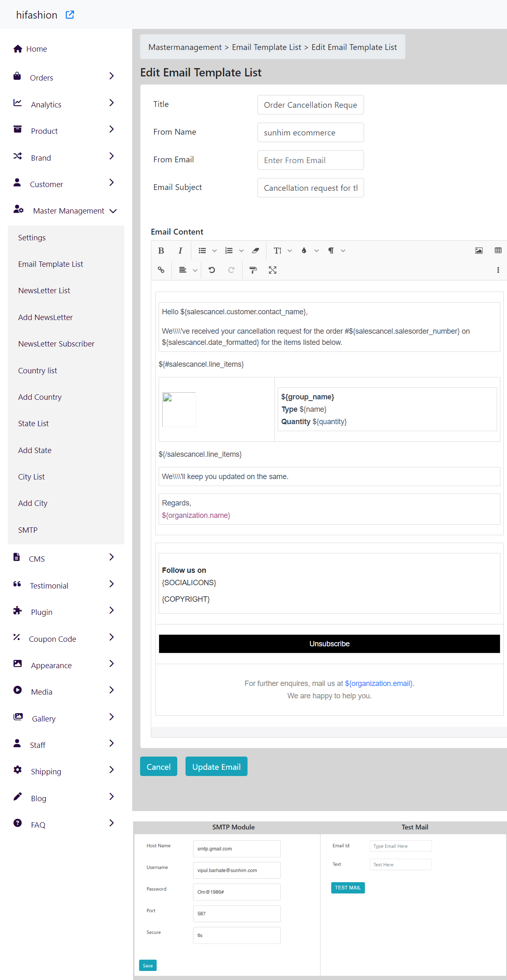Open alignment options dropdown arrow

tap(195, 271)
